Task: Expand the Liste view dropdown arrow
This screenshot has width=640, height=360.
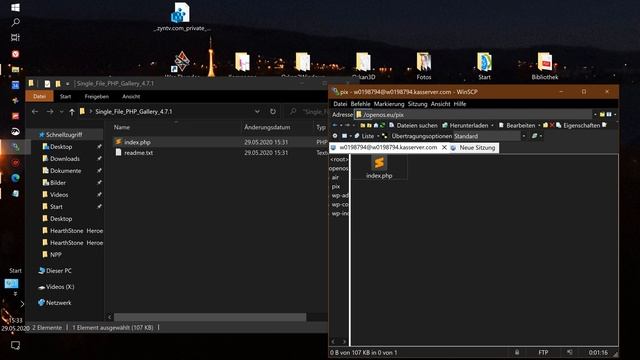Action: (378, 136)
